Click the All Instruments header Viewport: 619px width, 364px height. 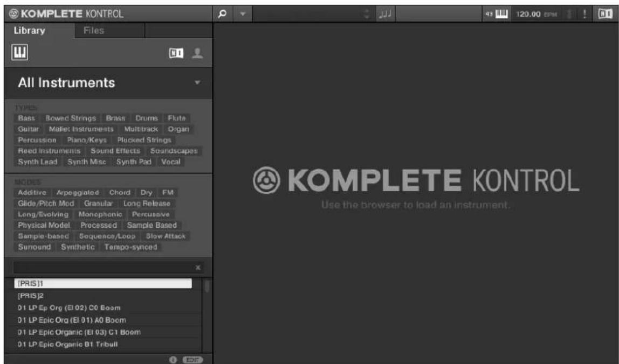66,83
